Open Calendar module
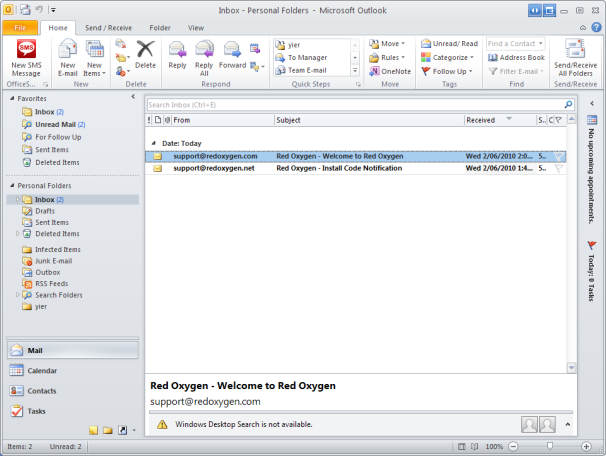Screen dimensions: 606x456 tap(72, 371)
